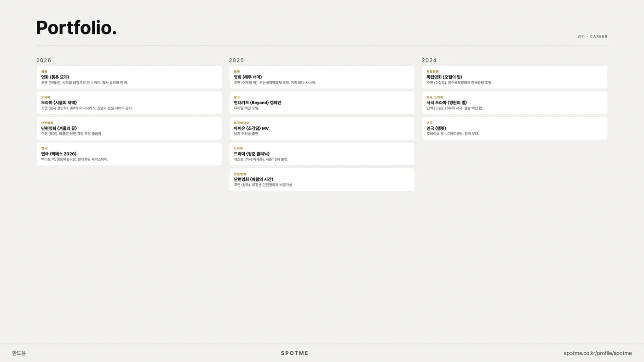Click the 사극 드라마 category tag above 〈영원의 별〉
644x362 pixels.
(435, 97)
